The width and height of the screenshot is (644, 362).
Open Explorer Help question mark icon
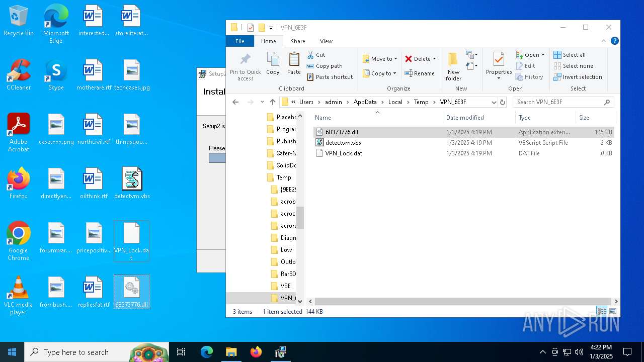pyautogui.click(x=614, y=41)
